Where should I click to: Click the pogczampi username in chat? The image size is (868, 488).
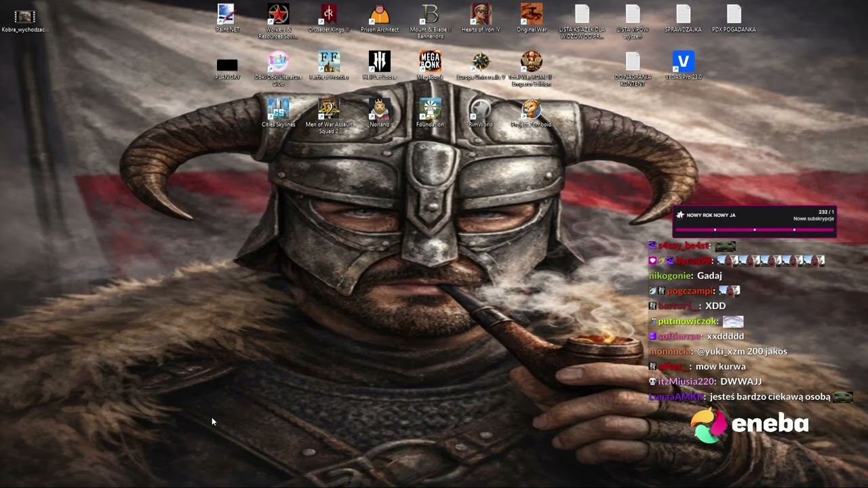(691, 291)
